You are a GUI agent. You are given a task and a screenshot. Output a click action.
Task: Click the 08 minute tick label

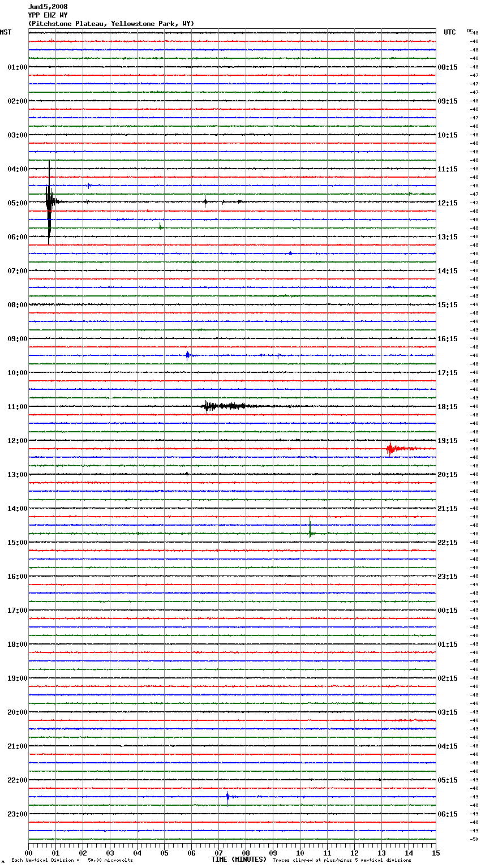[x=246, y=853]
